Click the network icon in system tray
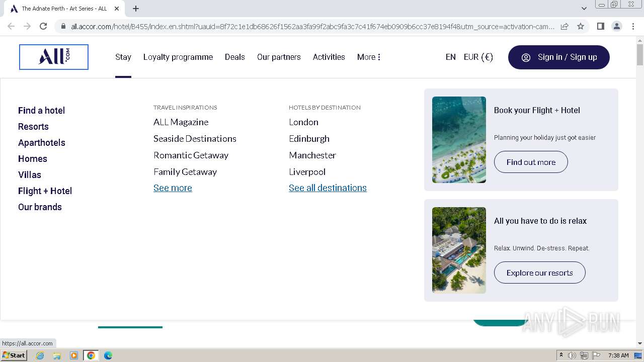The width and height of the screenshot is (644, 362). pyautogui.click(x=584, y=355)
